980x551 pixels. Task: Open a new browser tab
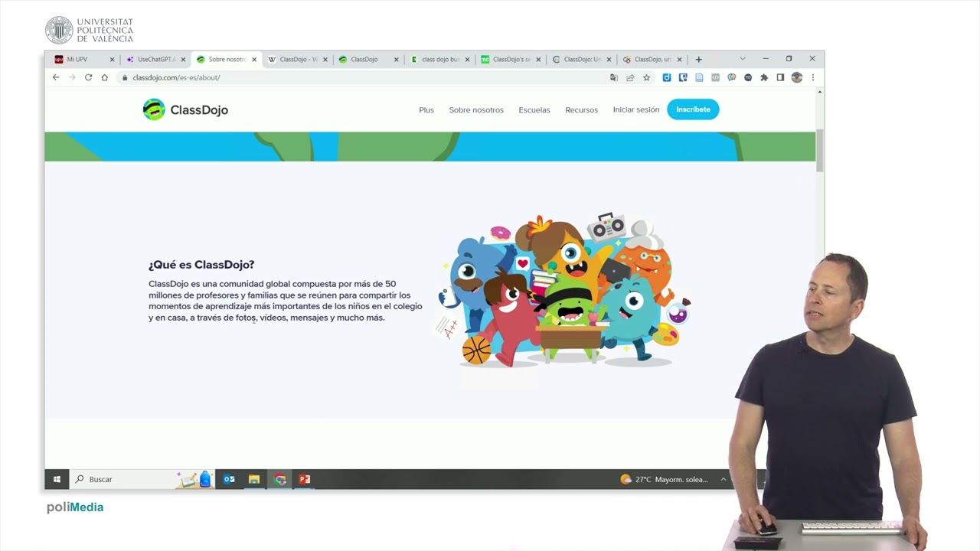(x=698, y=59)
